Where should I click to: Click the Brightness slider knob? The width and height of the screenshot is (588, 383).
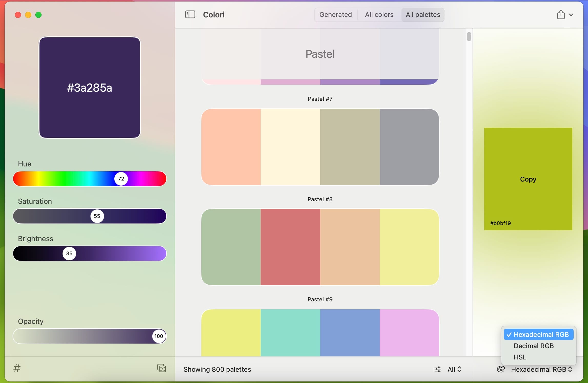69,253
